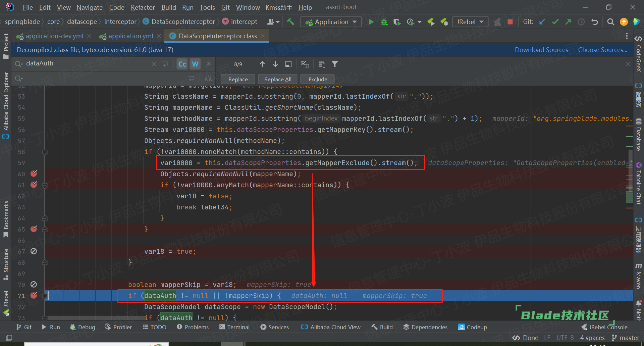Debug with JRebel rocket icon

[444, 22]
